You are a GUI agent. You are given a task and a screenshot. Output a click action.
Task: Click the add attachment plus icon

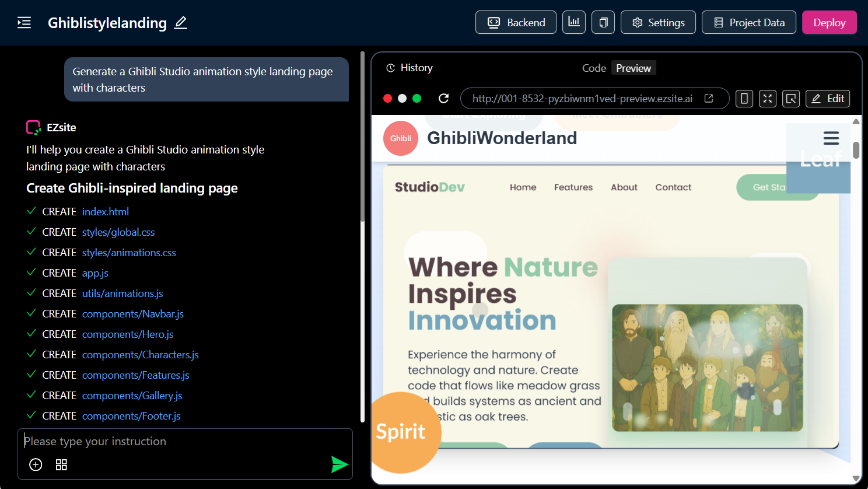pyautogui.click(x=36, y=464)
